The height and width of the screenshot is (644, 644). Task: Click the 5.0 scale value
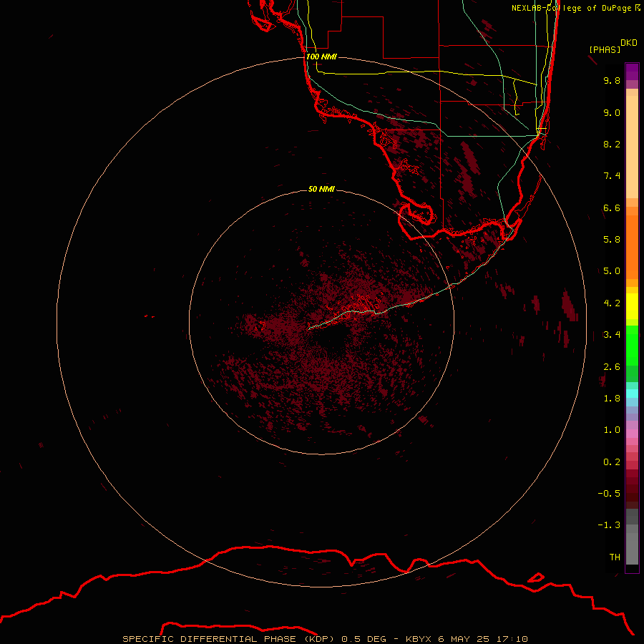click(x=612, y=271)
